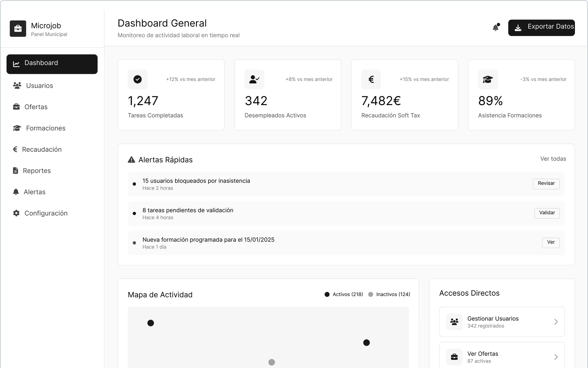The width and height of the screenshot is (588, 368).
Task: Click the Microjob briefcase logo icon
Action: [x=18, y=29]
